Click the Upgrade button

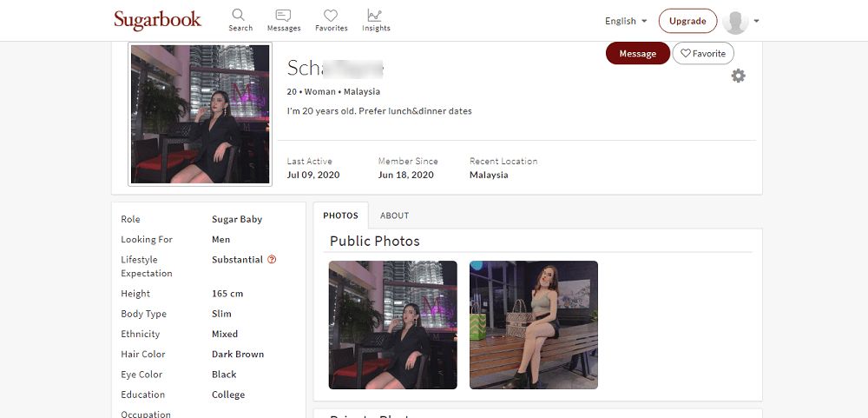[687, 21]
